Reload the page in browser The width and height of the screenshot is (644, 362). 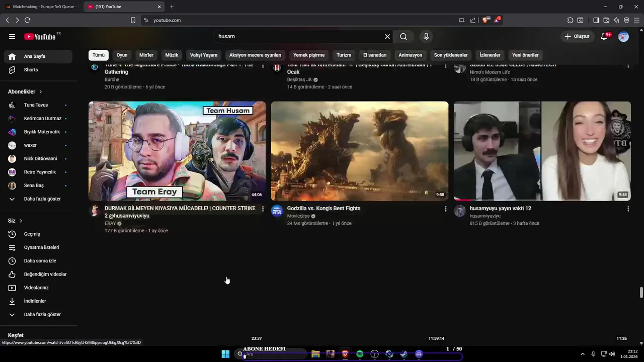coord(27,20)
